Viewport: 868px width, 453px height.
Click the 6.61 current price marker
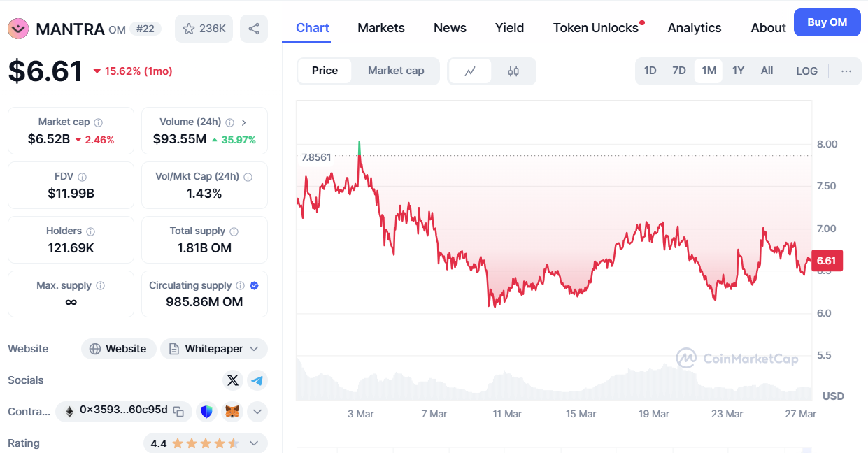tap(826, 261)
